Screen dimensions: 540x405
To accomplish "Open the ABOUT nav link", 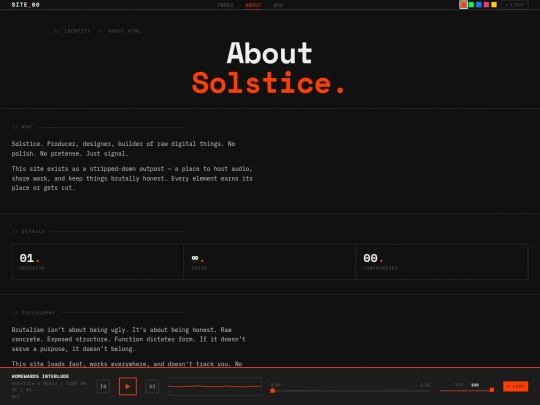I will pyautogui.click(x=253, y=5).
